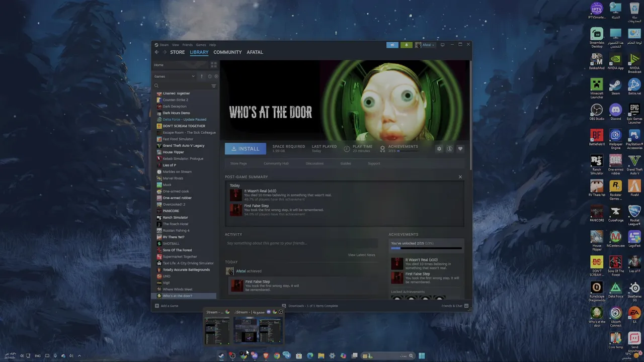Go back with the Steam back arrow
644x362 pixels.
[156, 52]
